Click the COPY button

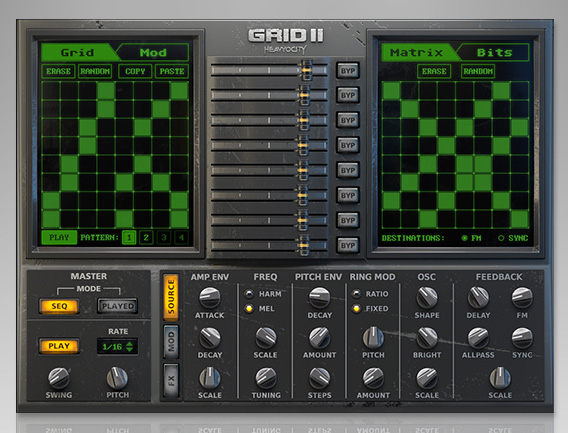pos(135,71)
